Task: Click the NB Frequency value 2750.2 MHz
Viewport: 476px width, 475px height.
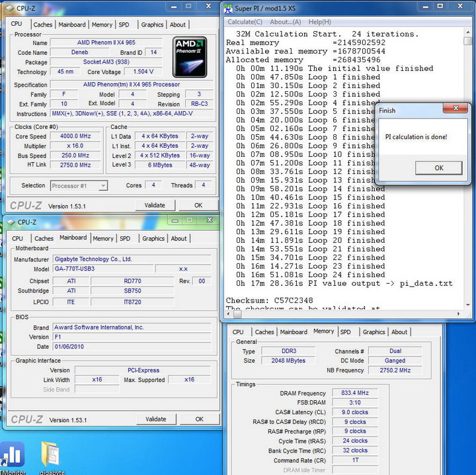Action: tap(395, 370)
